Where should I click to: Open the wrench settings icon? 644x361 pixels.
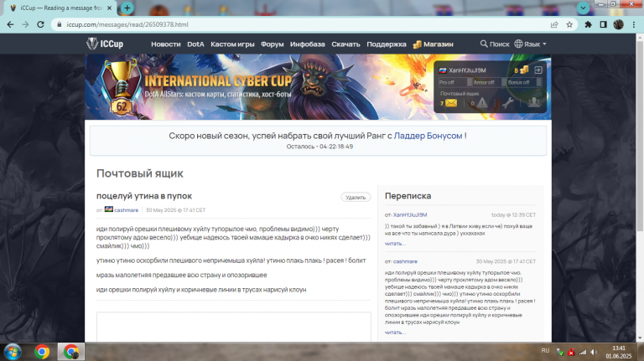click(507, 103)
